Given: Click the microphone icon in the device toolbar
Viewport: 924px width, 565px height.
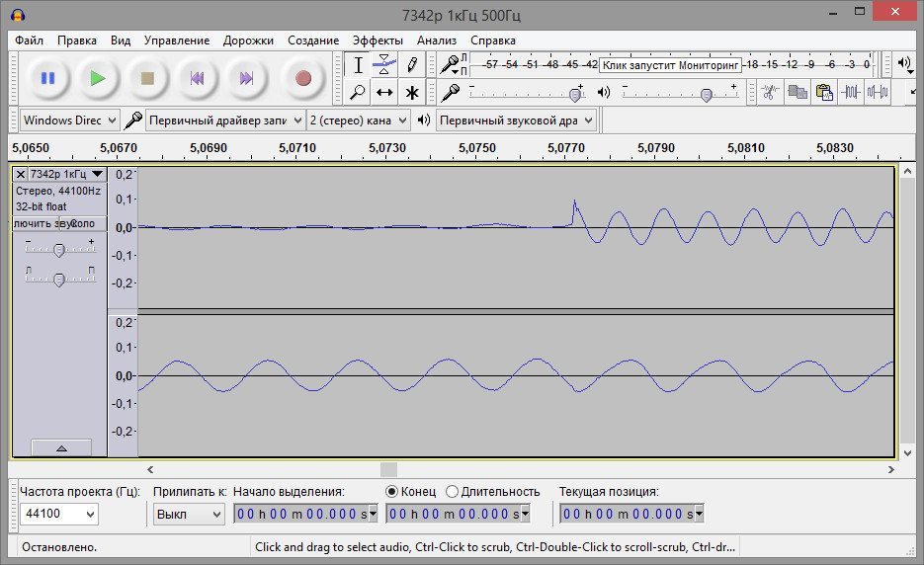Looking at the screenshot, I should coord(132,121).
